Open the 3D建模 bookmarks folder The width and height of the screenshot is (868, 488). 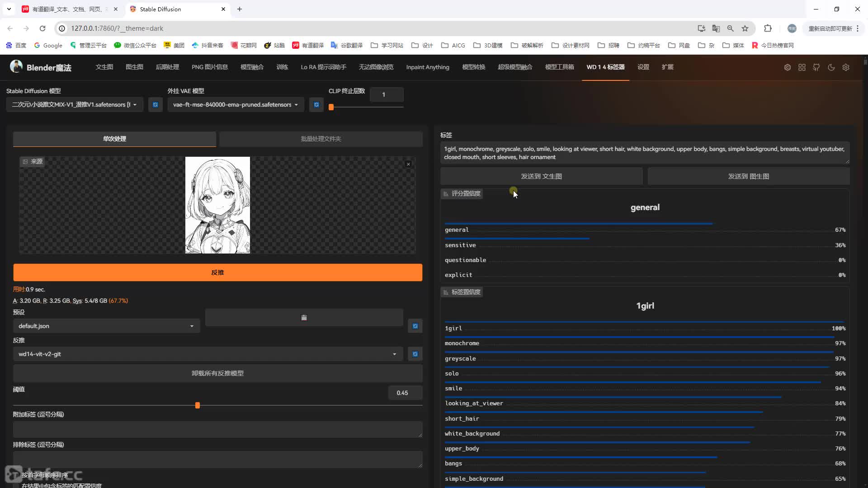point(488,45)
